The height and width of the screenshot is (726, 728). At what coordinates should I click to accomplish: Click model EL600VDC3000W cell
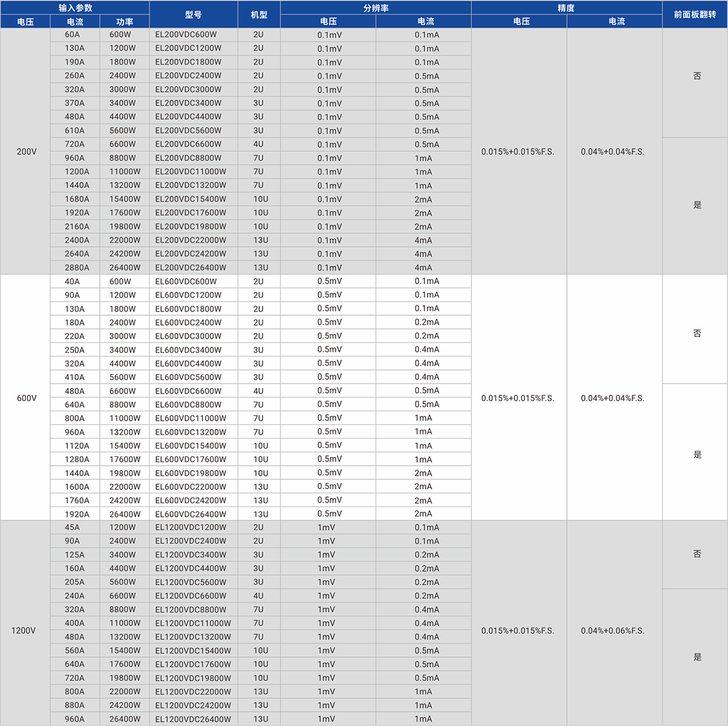188,336
